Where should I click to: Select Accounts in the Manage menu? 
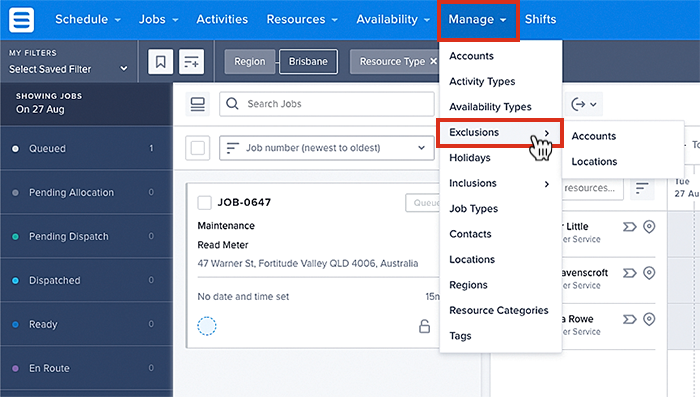click(471, 56)
